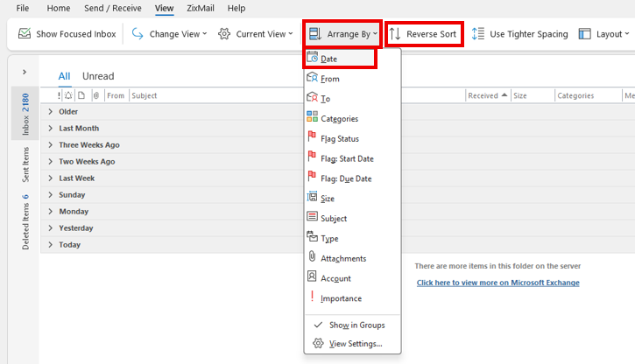Screen dimensions: 635x364
Task: Open the Inbox folder in sidebar
Action: pyautogui.click(x=25, y=114)
